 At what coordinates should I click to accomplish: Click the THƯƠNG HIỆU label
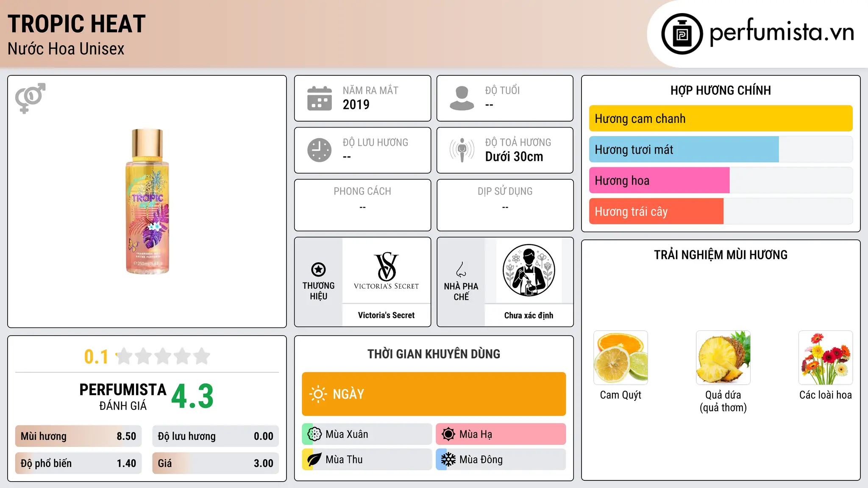(318, 291)
